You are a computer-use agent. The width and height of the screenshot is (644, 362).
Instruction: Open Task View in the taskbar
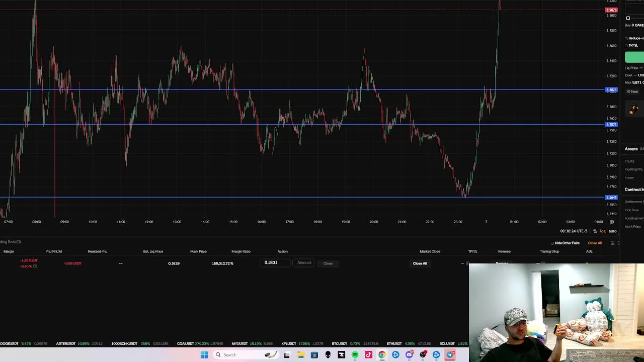click(x=287, y=355)
